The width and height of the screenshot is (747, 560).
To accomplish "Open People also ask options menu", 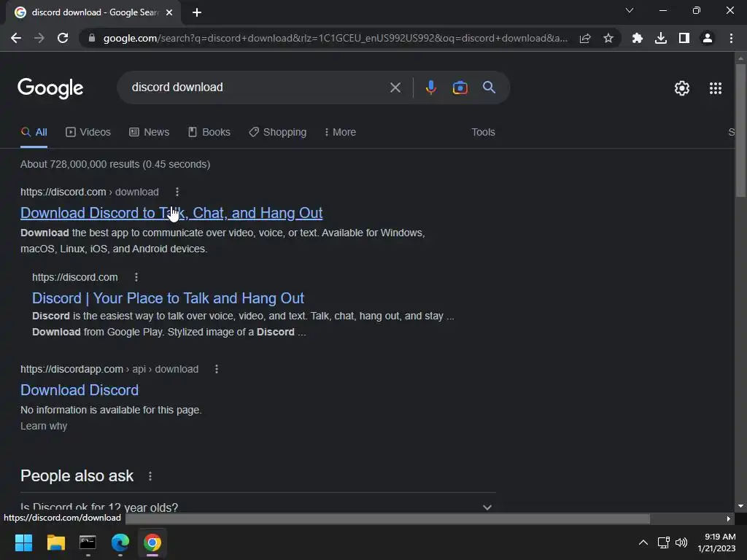I will click(150, 476).
